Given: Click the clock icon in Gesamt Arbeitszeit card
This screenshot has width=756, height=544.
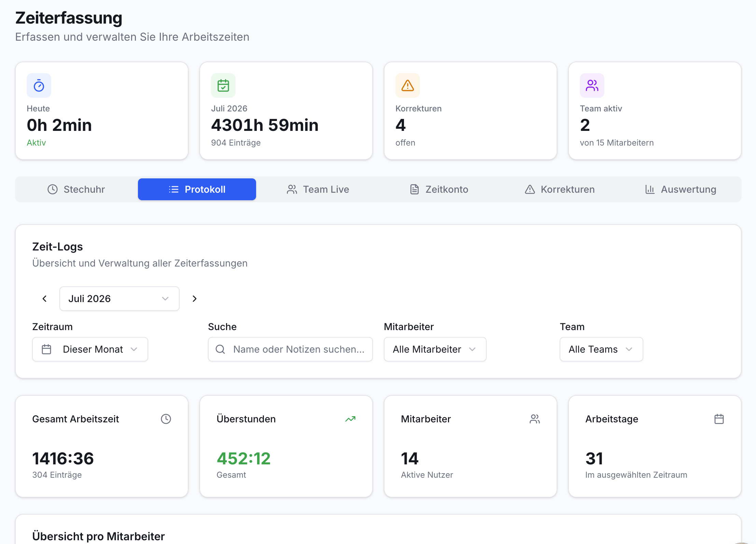Looking at the screenshot, I should [166, 419].
